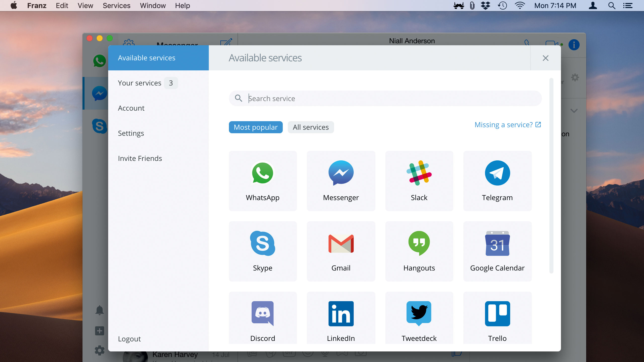
Task: Choose the Trello service card
Action: tap(497, 318)
